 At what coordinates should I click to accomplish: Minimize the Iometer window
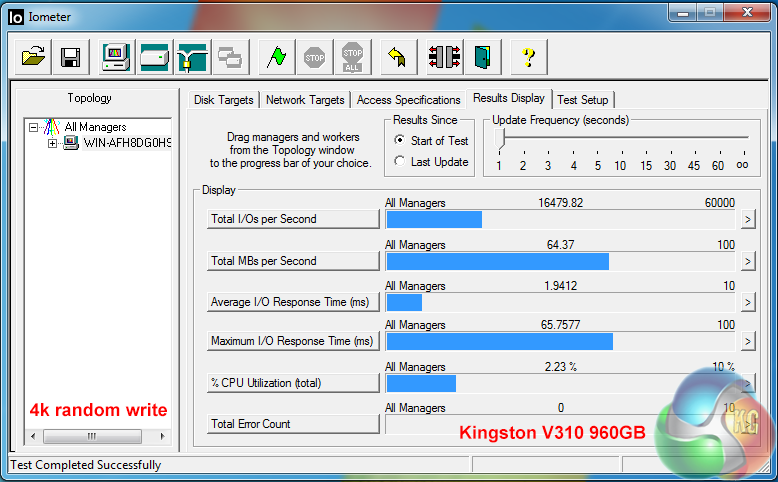[683, 13]
